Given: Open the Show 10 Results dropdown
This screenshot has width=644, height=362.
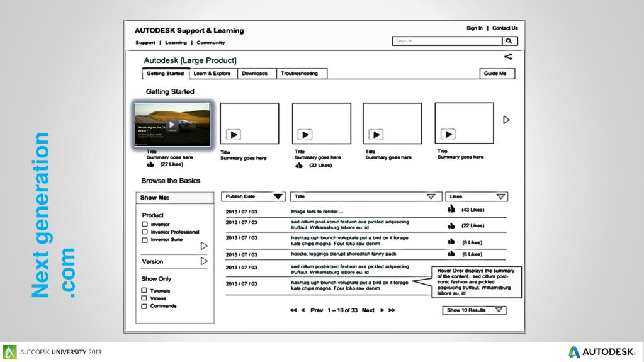Looking at the screenshot, I should tap(475, 310).
